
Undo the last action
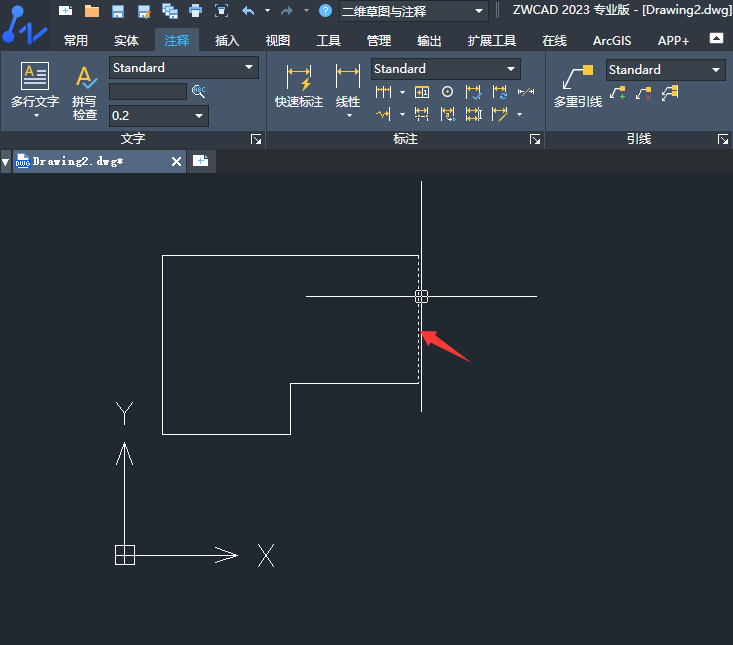248,11
